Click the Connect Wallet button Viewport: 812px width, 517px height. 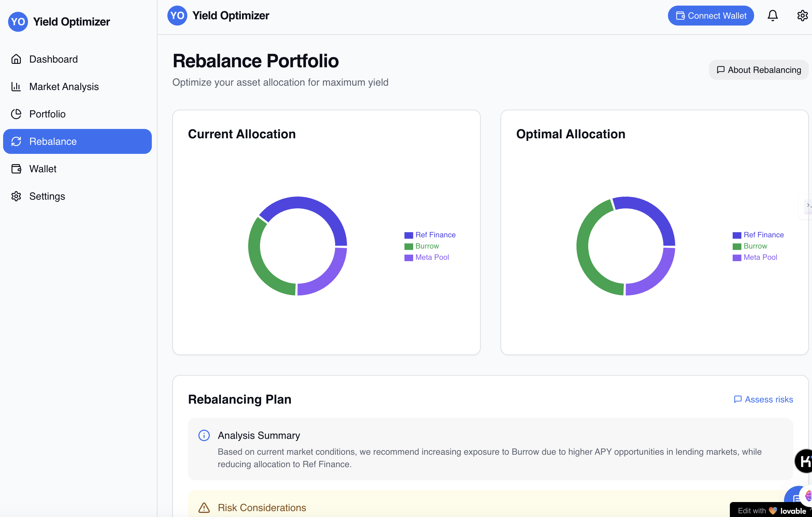(711, 16)
